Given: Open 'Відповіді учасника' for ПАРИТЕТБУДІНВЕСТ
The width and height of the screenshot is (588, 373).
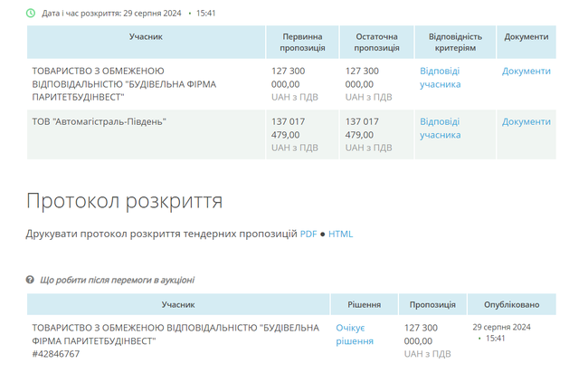Looking at the screenshot, I should 440,77.
